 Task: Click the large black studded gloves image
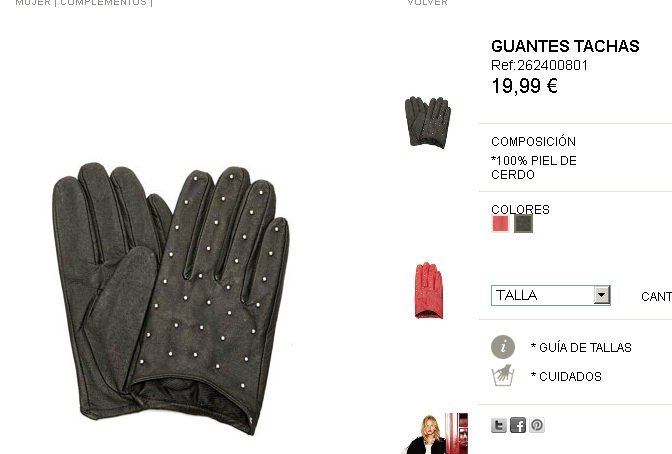click(x=171, y=298)
